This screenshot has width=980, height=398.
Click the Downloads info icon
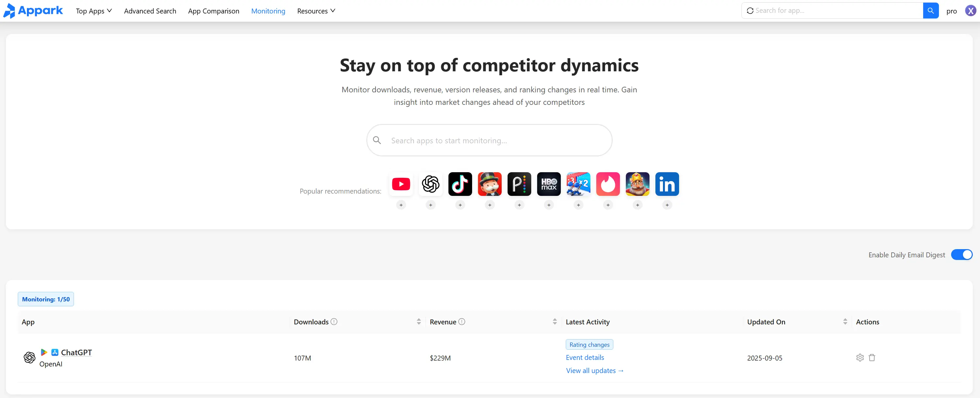[x=334, y=322]
